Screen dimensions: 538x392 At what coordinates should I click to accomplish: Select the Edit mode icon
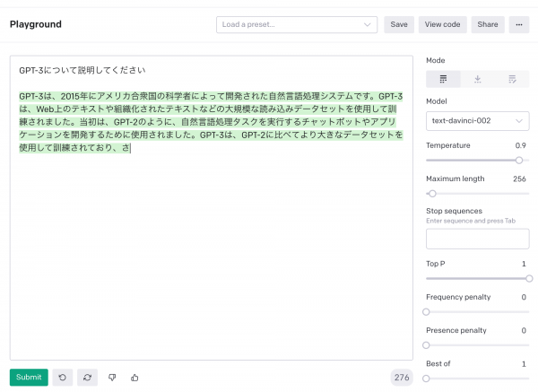click(512, 79)
